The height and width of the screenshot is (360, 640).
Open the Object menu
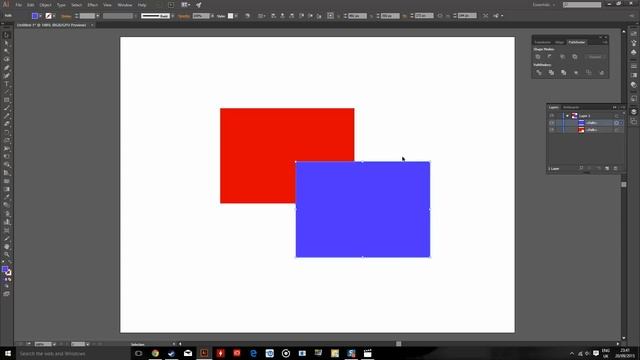click(x=45, y=5)
